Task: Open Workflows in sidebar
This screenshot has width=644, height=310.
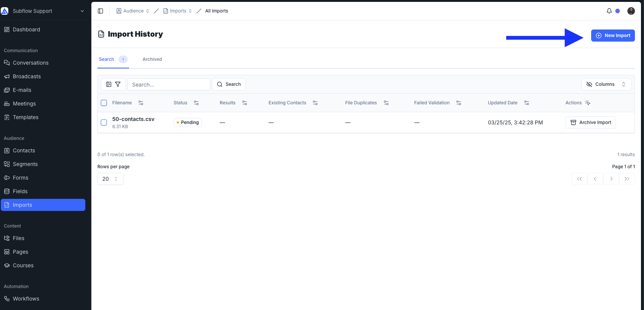Action: pyautogui.click(x=43, y=299)
